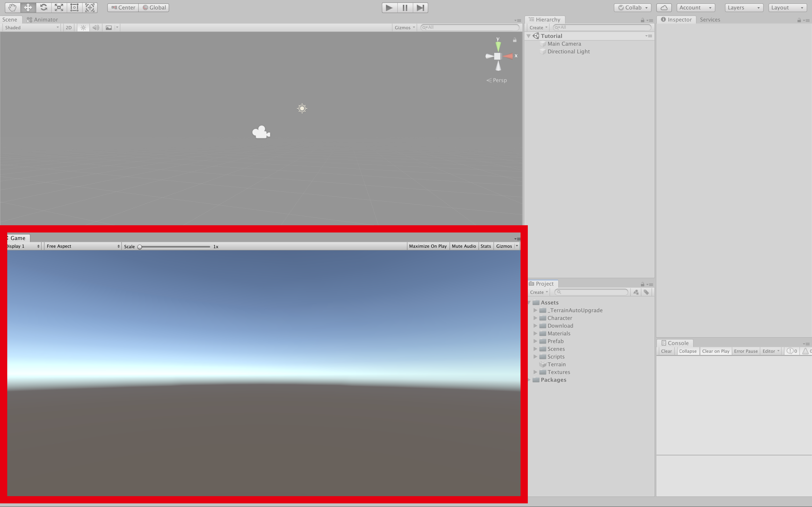Screen dimensions: 812x507
Task: Open the Services tab
Action: point(710,20)
